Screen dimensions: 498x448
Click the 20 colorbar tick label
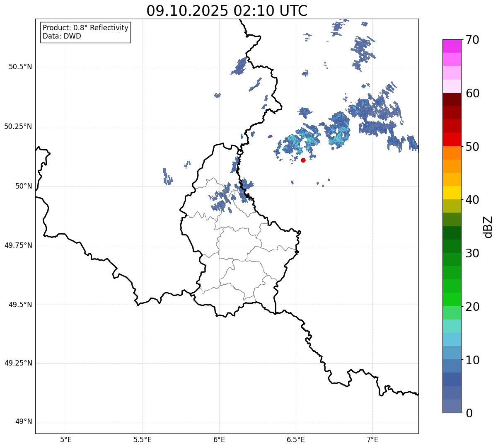pos(472,307)
